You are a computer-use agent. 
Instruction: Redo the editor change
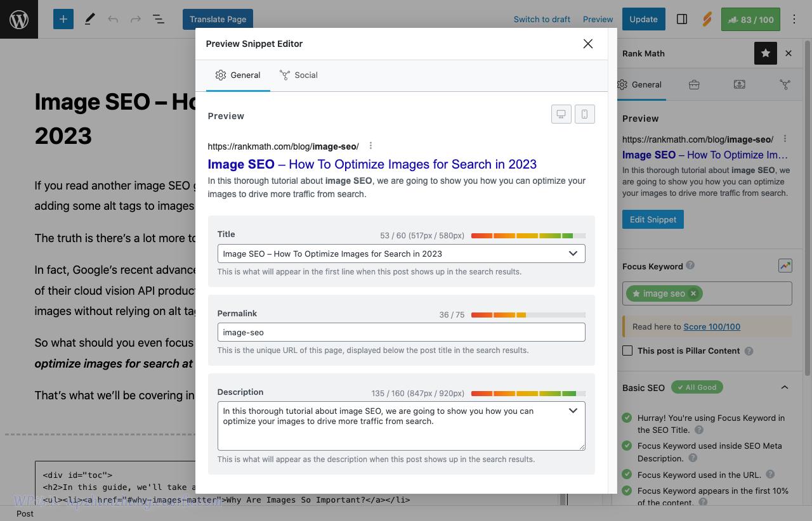[135, 19]
